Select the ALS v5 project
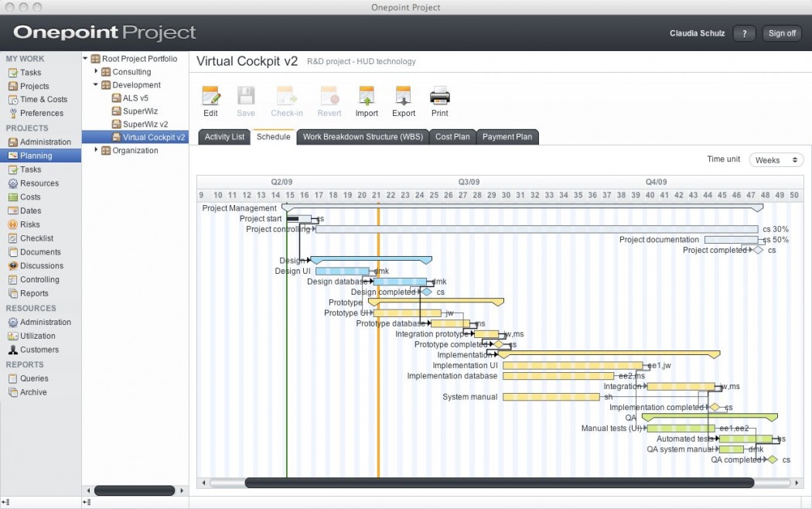 click(135, 98)
